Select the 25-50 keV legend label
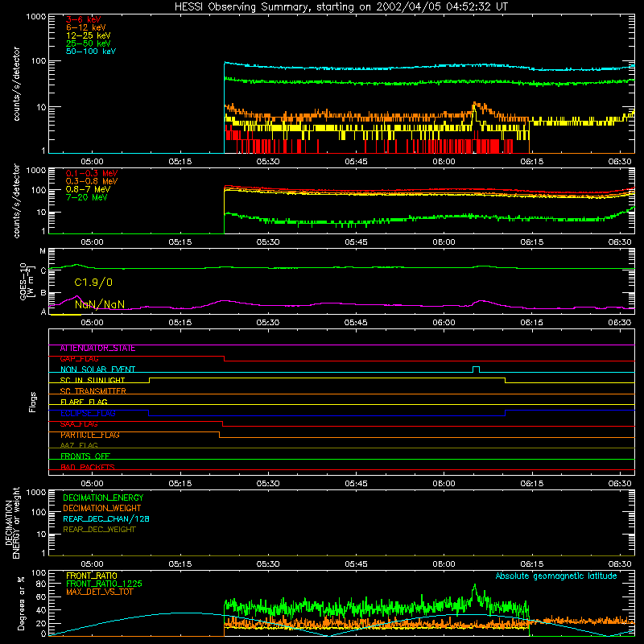The width and height of the screenshot is (644, 644). pyautogui.click(x=88, y=43)
